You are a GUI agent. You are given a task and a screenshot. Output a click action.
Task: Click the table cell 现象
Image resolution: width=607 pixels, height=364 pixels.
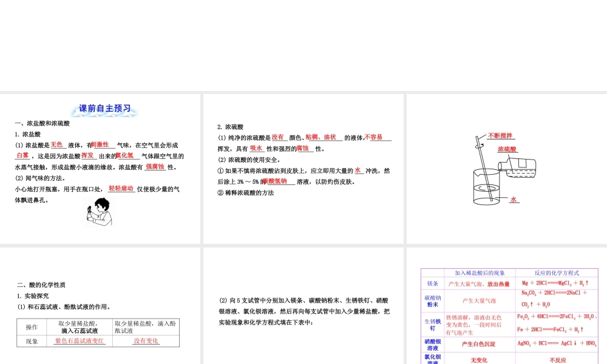click(x=32, y=341)
